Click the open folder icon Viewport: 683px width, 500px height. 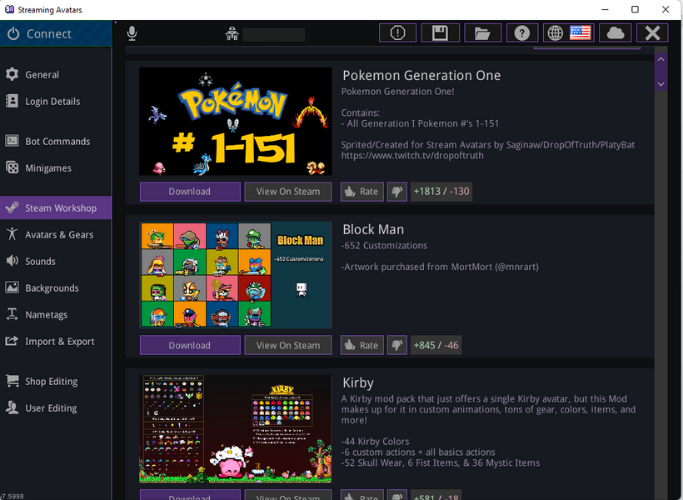click(x=483, y=33)
